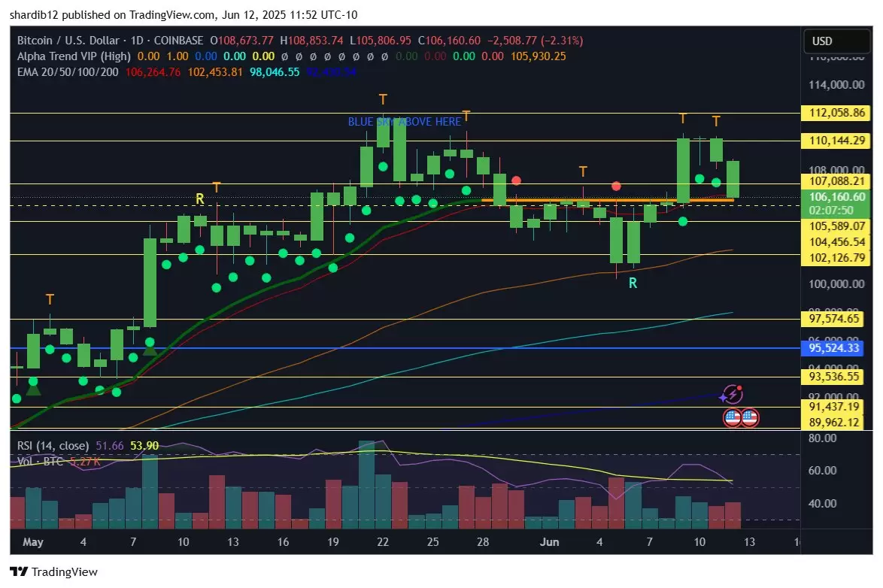Click the current price label 106,160.60
The image size is (883, 588).
836,196
